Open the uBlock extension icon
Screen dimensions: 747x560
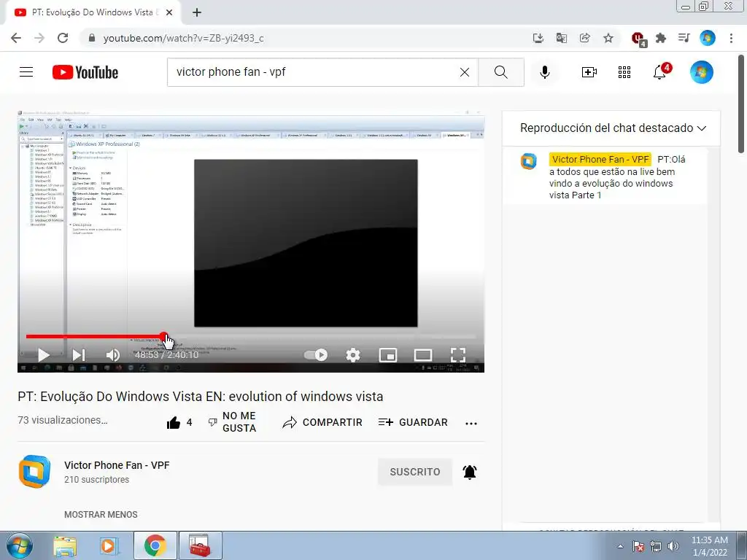(638, 39)
